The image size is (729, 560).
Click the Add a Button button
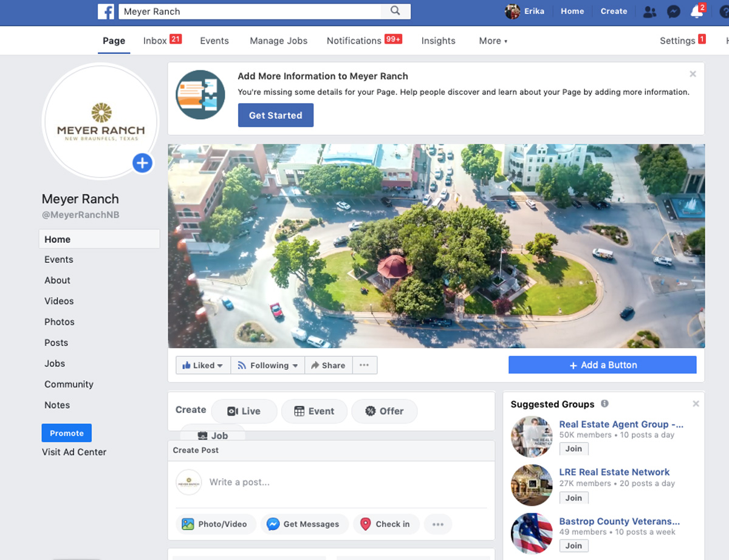602,365
